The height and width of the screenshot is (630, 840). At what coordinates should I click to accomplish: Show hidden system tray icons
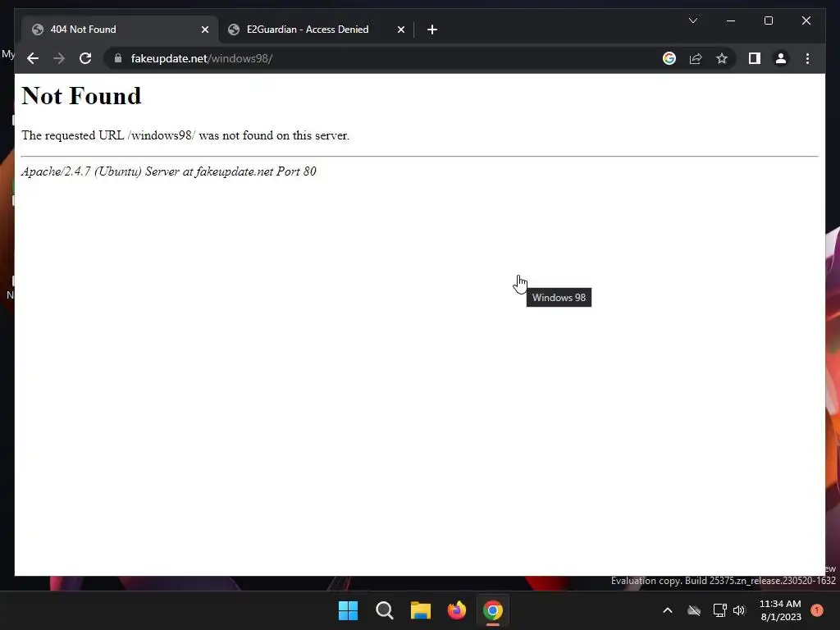click(x=668, y=610)
